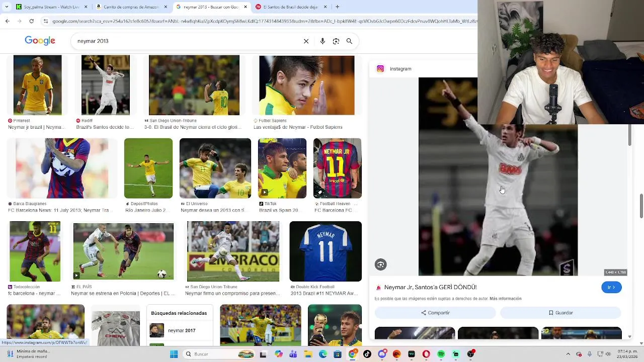The height and width of the screenshot is (362, 644).
Task: Click the Lens icon on the preview image
Action: [380, 265]
